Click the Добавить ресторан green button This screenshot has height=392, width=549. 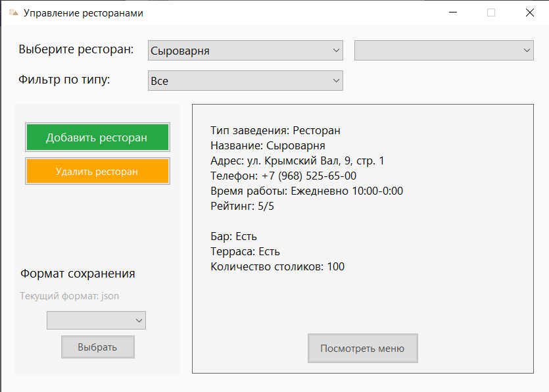pyautogui.click(x=98, y=137)
